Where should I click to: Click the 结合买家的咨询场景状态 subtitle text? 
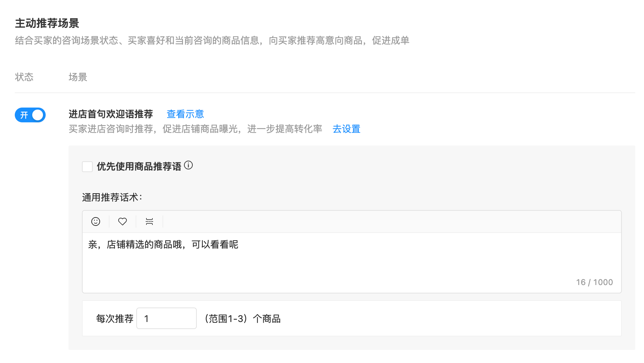[x=212, y=41]
